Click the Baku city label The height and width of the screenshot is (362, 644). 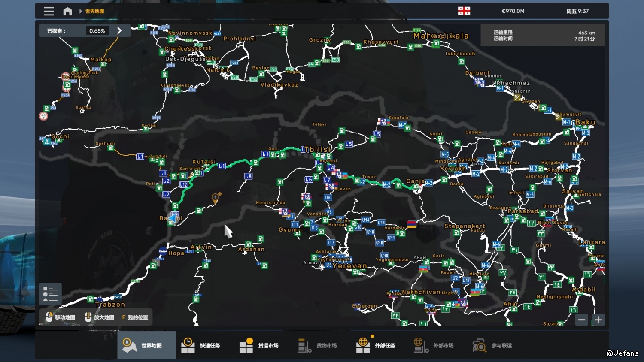pyautogui.click(x=585, y=122)
